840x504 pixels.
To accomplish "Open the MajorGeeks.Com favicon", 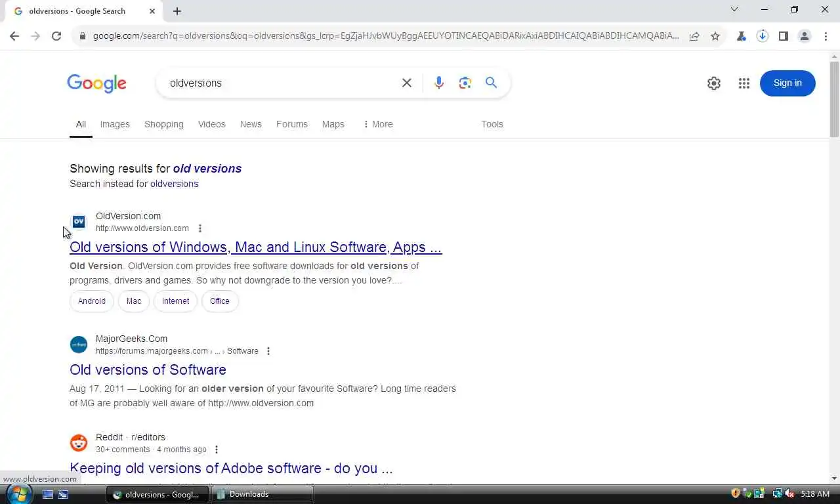I will tap(79, 345).
